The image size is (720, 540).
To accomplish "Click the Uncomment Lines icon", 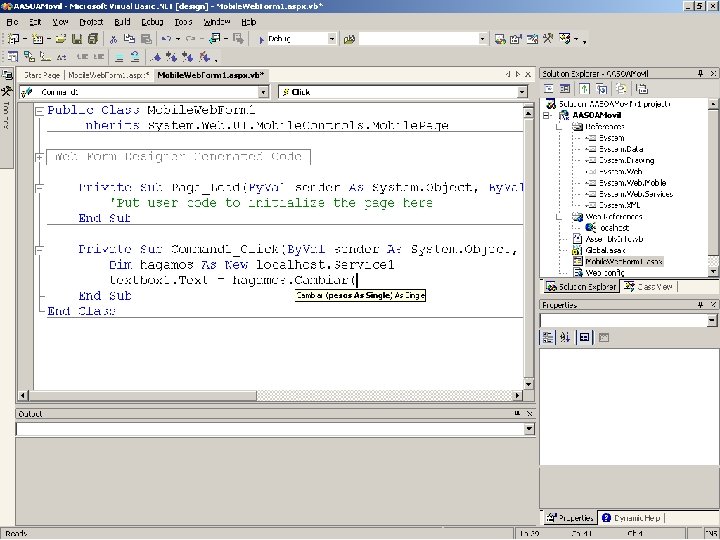I will click(x=135, y=57).
